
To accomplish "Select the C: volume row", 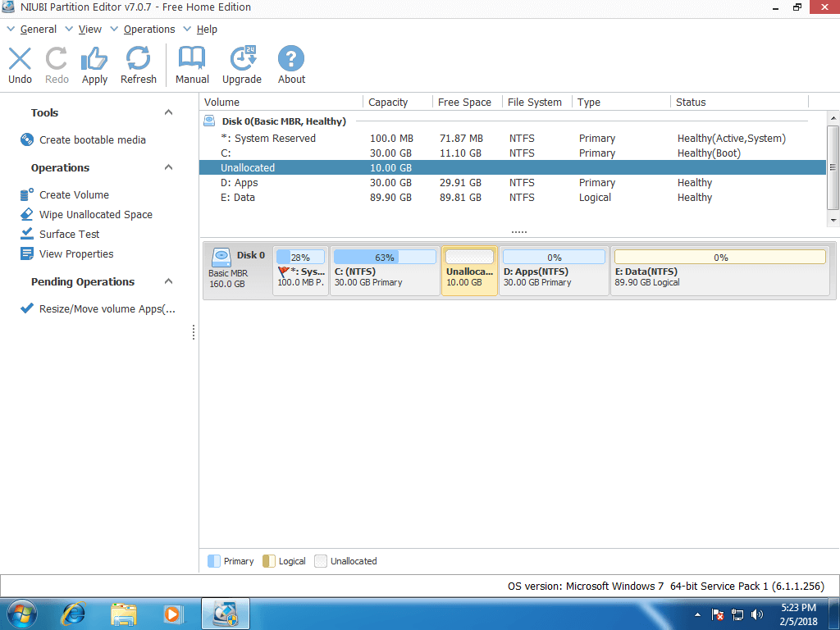I will [513, 153].
